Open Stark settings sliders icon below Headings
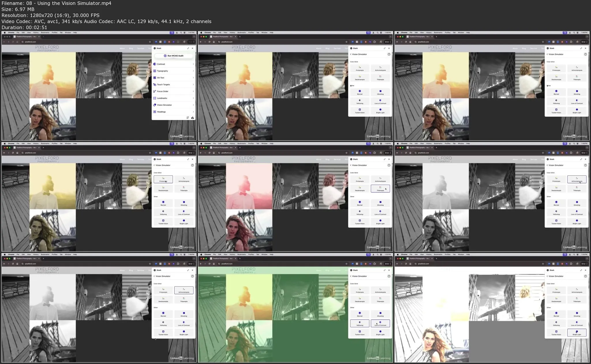Screen dimensions: 591x364 pyautogui.click(x=188, y=118)
